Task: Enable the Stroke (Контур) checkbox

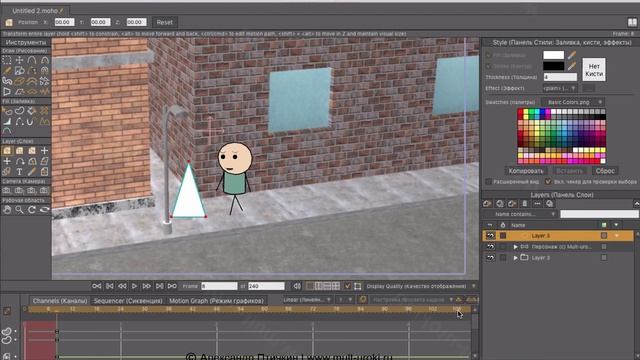Action: (489, 66)
